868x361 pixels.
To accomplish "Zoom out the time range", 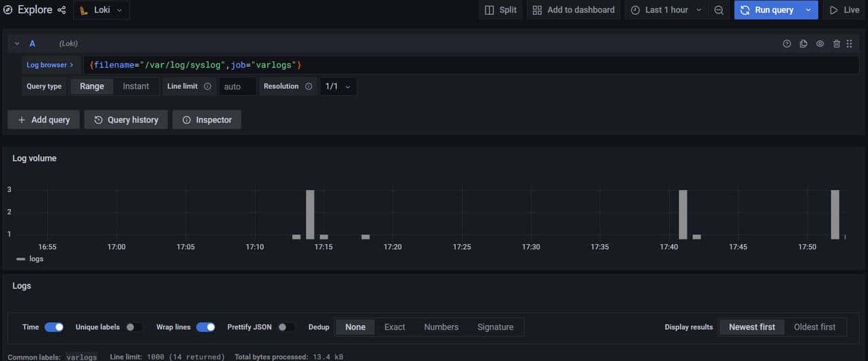I will pos(719,10).
